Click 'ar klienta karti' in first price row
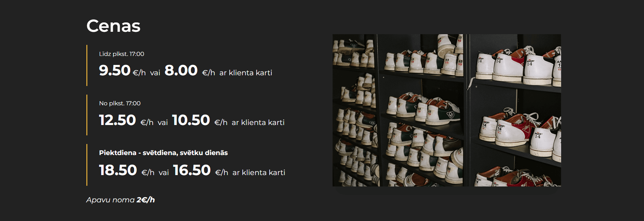The image size is (644, 221). pos(246,73)
